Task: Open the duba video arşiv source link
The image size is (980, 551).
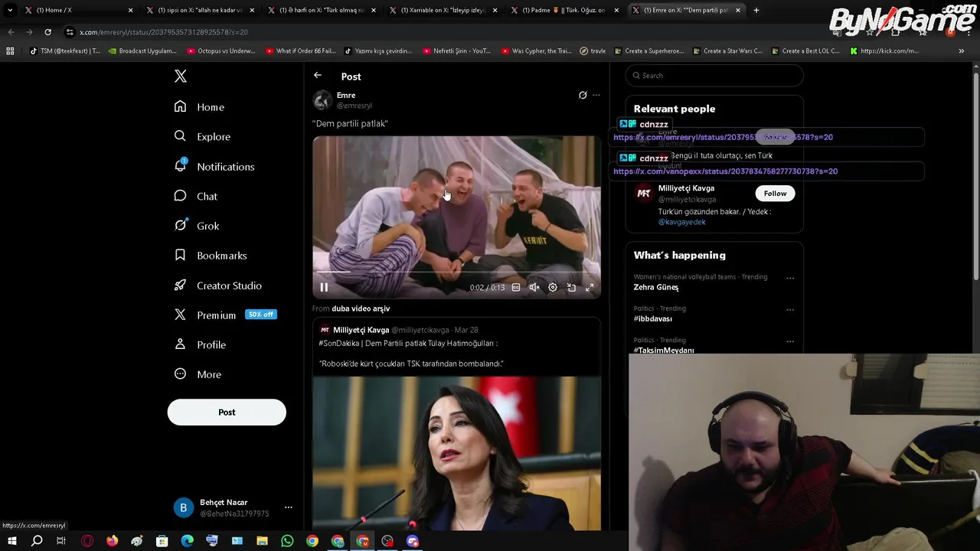Action: coord(361,308)
